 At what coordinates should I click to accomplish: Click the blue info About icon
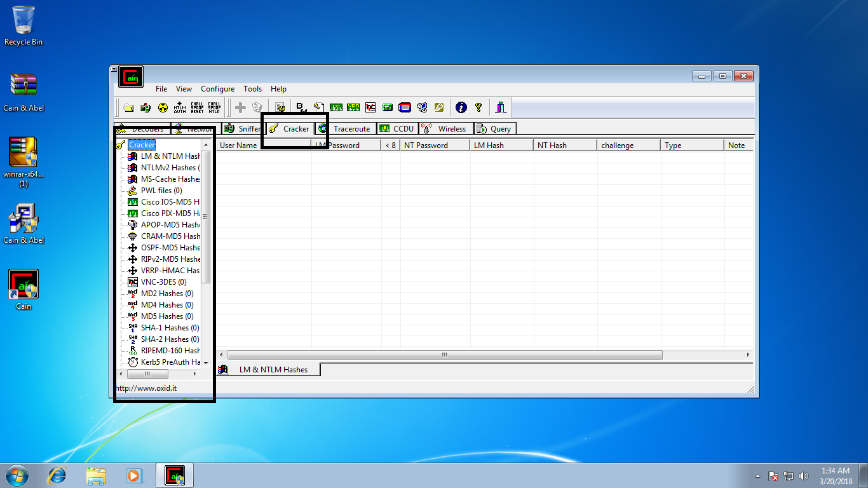click(461, 108)
